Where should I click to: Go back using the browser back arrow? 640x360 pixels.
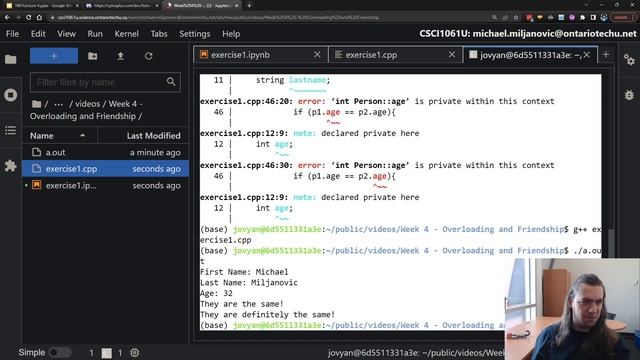7,18
